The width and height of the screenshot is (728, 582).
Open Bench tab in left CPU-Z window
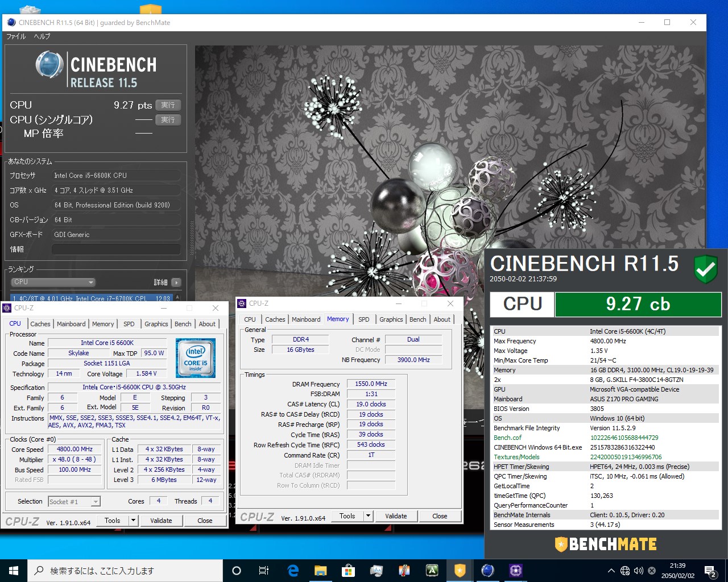tap(183, 324)
